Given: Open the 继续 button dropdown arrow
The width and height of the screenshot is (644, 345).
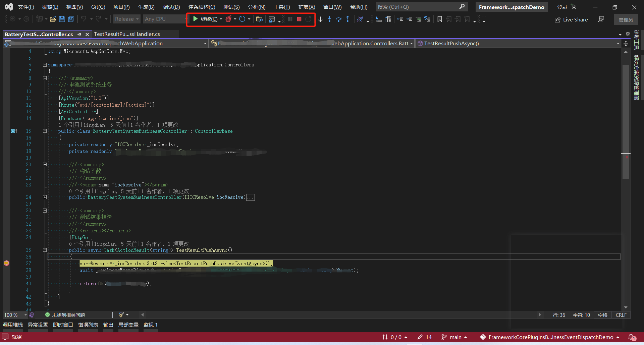Looking at the screenshot, I should tap(221, 19).
